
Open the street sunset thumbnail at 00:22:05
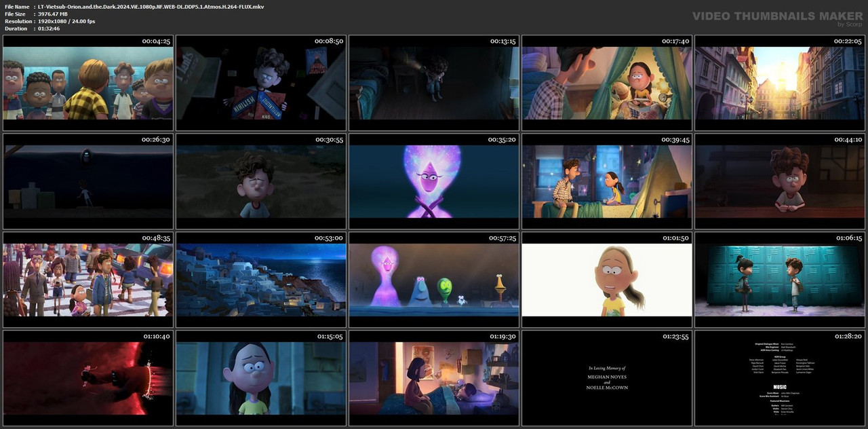click(780, 83)
